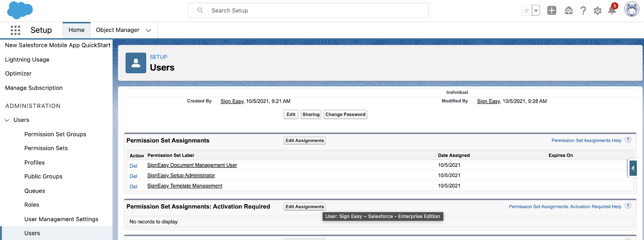Viewport: 644px width, 240px height.
Task: Delete SignEasy Setup Administrator assignment
Action: [x=133, y=176]
